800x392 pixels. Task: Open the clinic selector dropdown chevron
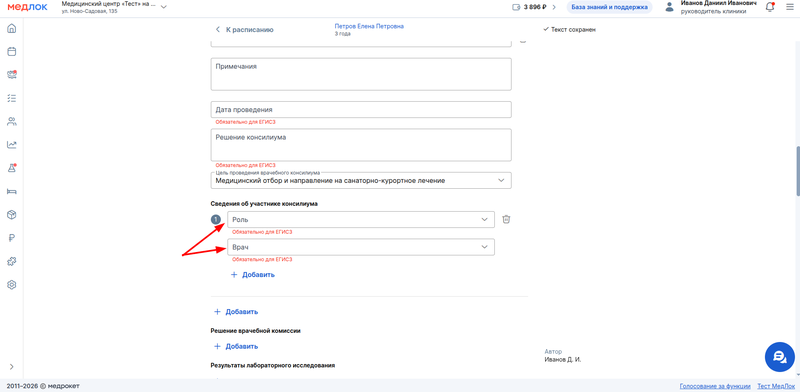click(164, 7)
